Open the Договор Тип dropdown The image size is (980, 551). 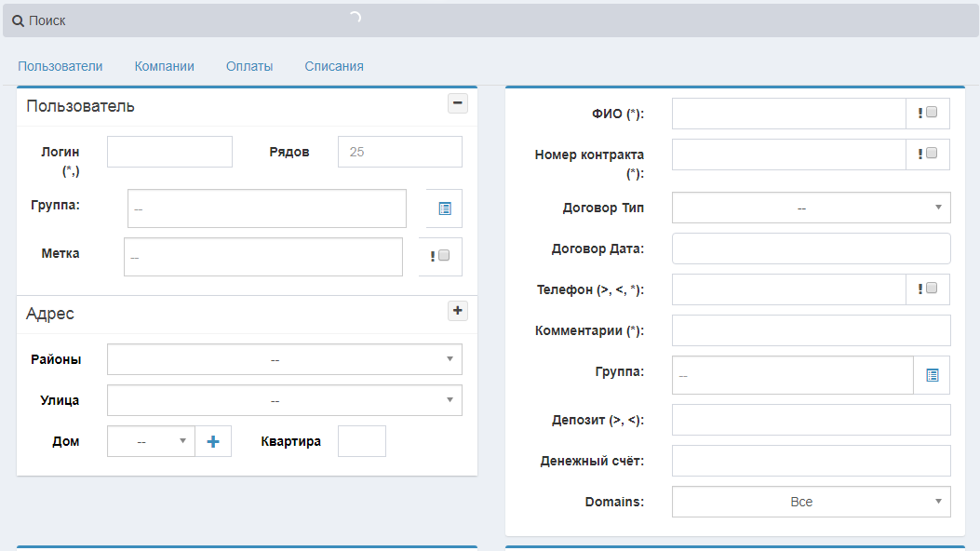(811, 208)
